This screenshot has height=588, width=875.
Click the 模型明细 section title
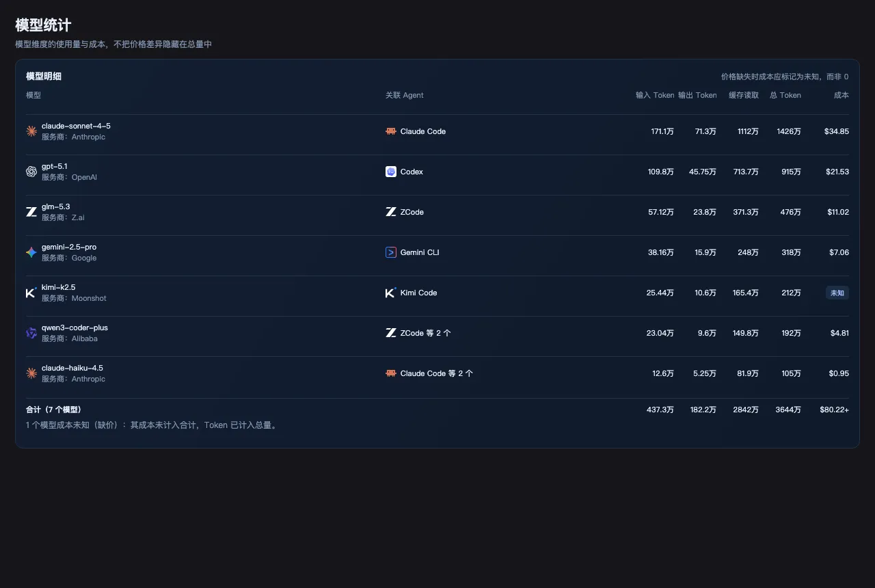point(44,77)
